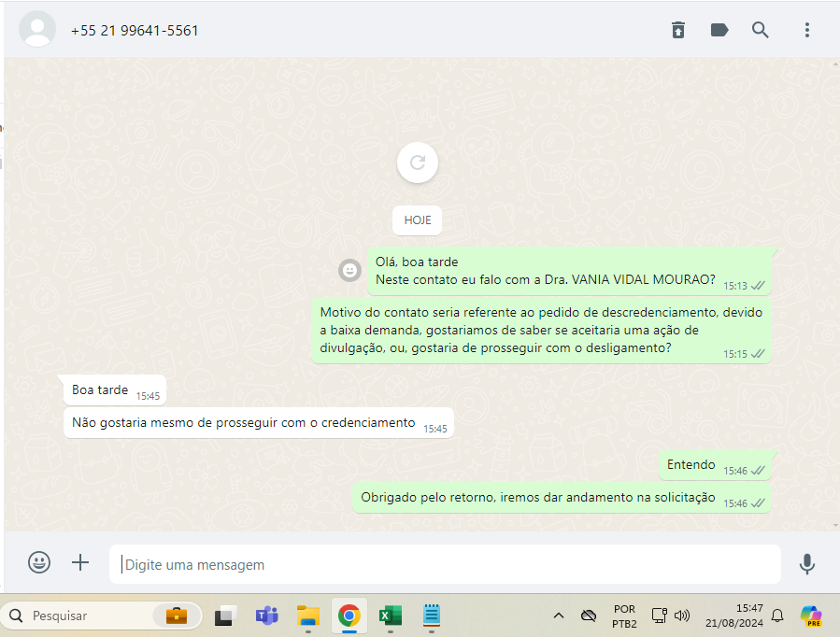Open the emoji picker in the composer
The image size is (840, 637).
click(39, 562)
